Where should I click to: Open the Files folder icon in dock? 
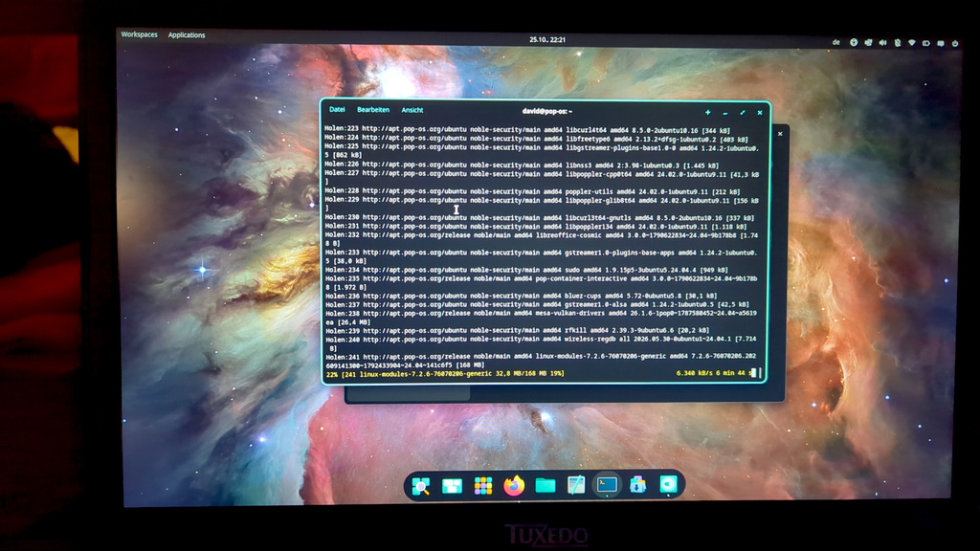545,485
